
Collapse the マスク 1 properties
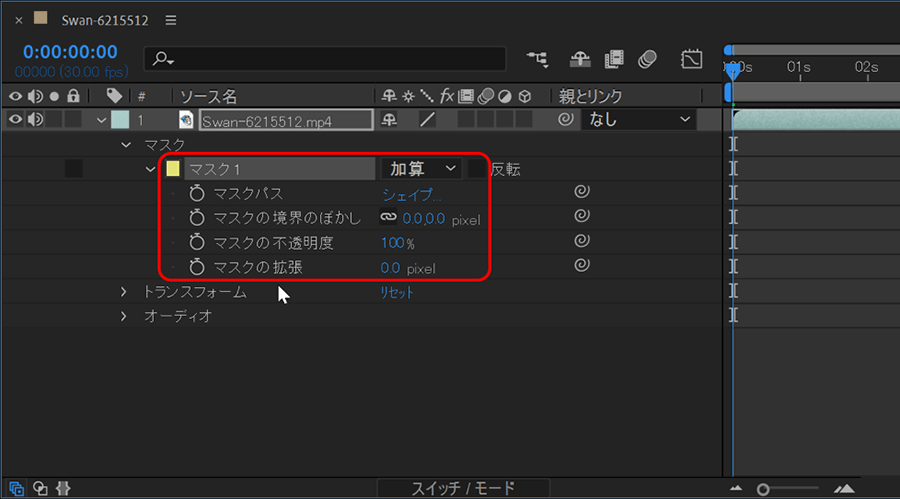pos(150,169)
